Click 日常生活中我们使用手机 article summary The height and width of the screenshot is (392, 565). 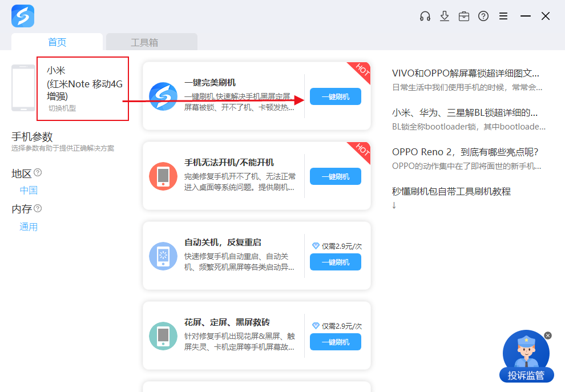[x=467, y=87]
